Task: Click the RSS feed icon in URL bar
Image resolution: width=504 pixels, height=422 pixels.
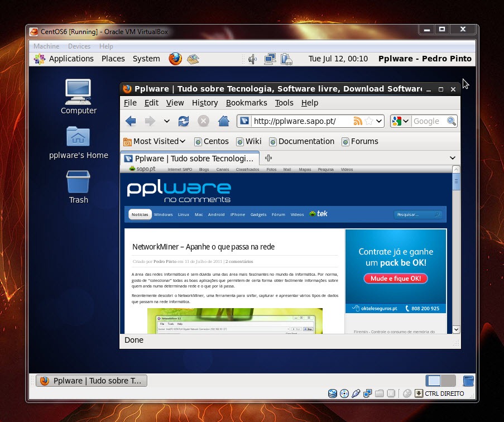Action: 357,121
